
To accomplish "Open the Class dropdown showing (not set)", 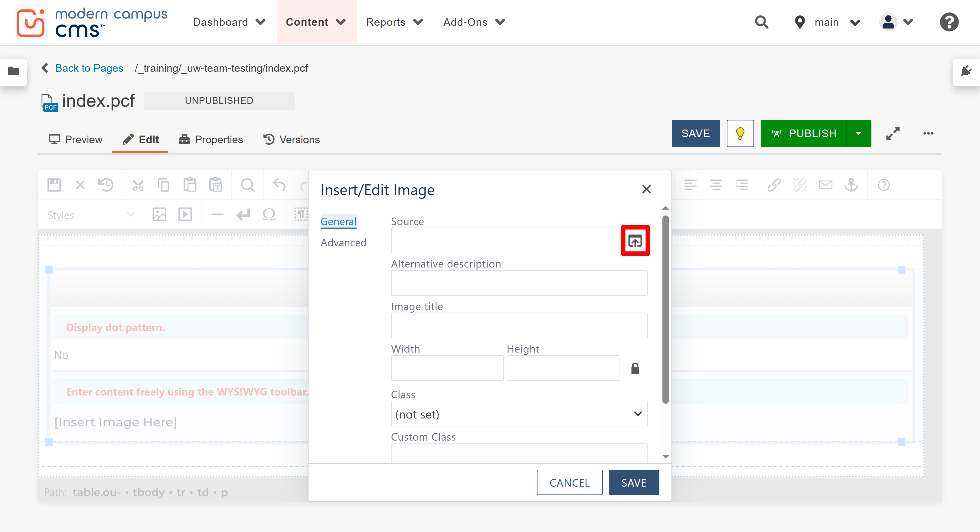I will pyautogui.click(x=519, y=414).
